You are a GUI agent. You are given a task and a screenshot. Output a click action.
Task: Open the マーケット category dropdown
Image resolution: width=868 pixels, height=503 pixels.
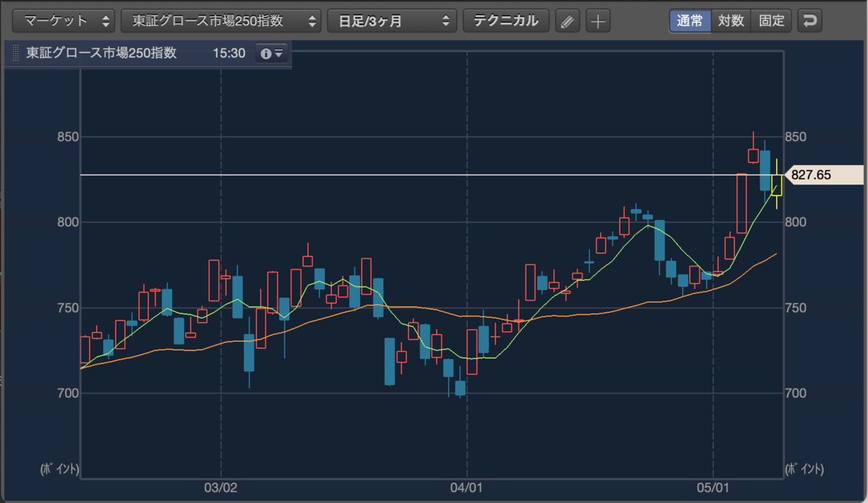(x=64, y=20)
